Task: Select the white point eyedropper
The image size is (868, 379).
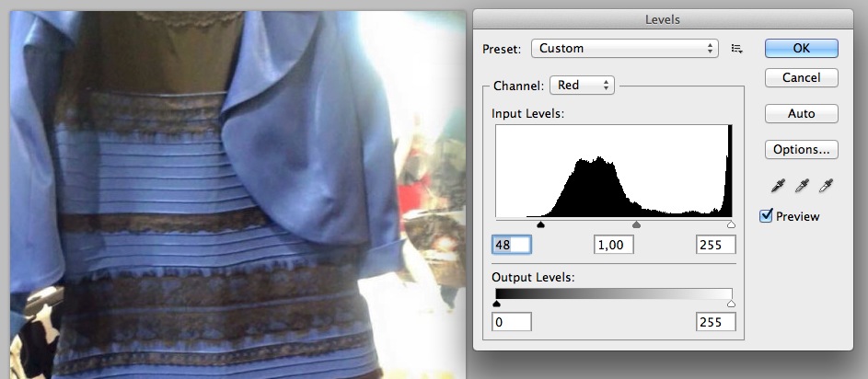Action: tap(827, 186)
